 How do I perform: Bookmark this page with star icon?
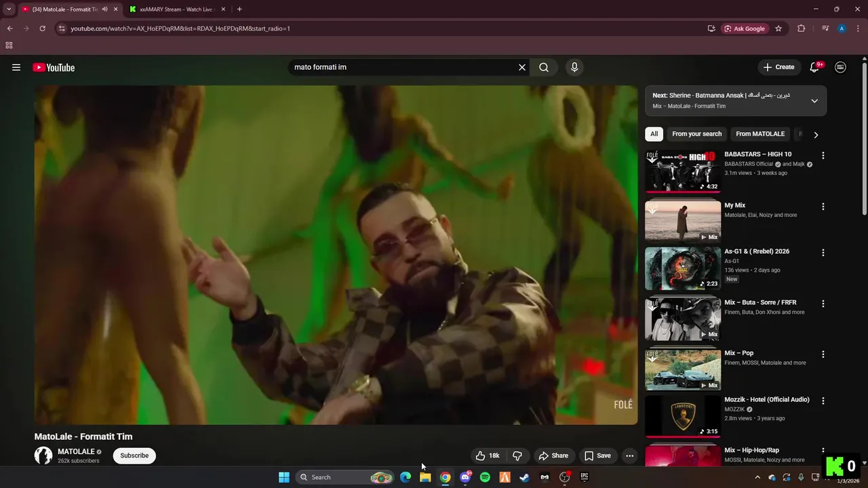click(x=778, y=28)
